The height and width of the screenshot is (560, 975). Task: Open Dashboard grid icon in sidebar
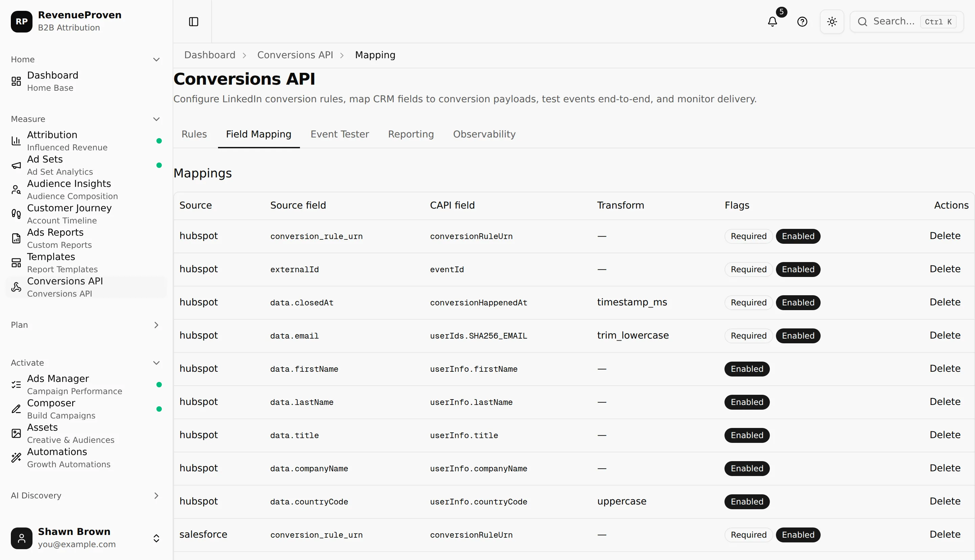[16, 81]
